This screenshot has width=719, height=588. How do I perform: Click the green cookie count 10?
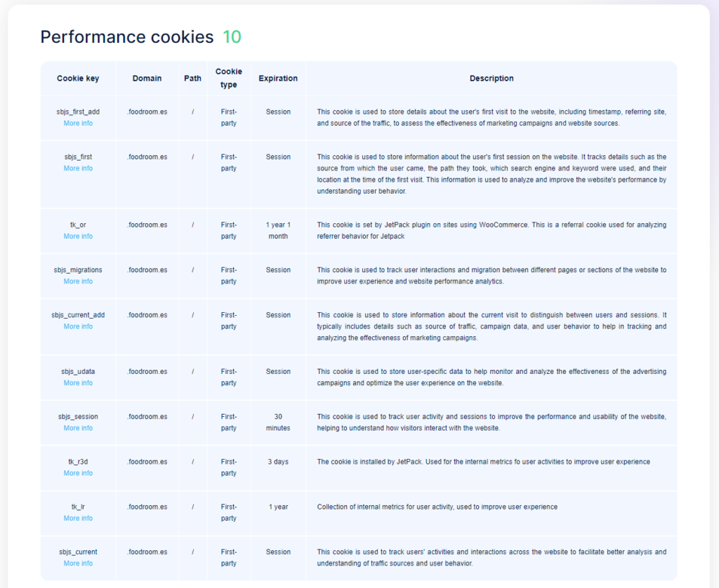[232, 37]
